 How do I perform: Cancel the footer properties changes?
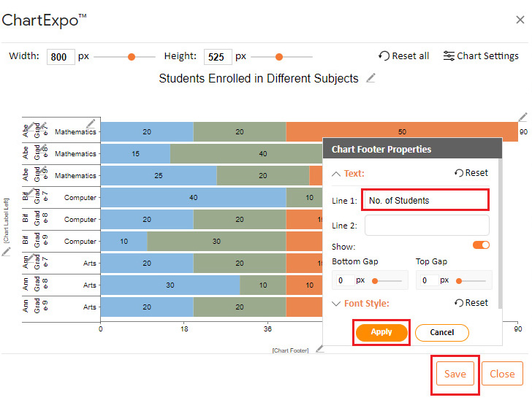[441, 332]
